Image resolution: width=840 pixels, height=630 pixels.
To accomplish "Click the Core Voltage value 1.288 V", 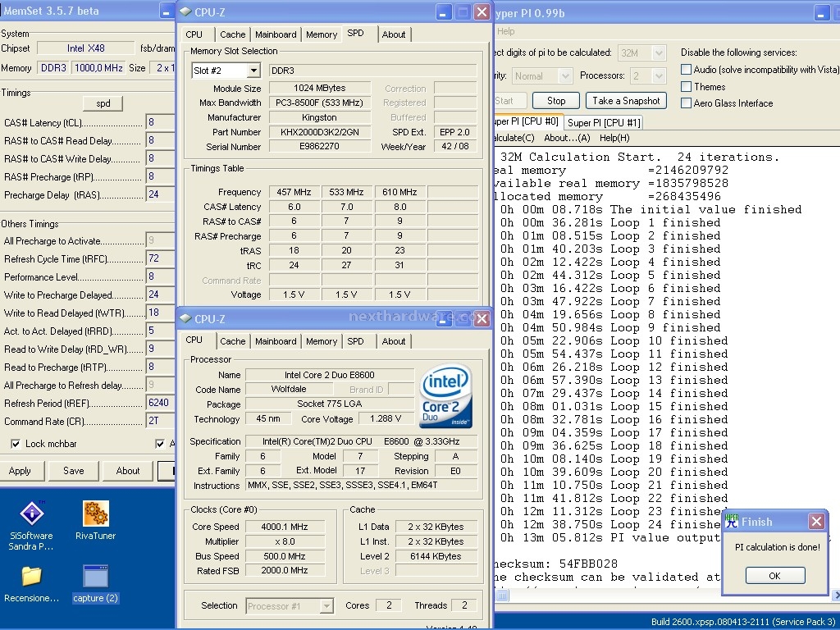I will tap(386, 418).
